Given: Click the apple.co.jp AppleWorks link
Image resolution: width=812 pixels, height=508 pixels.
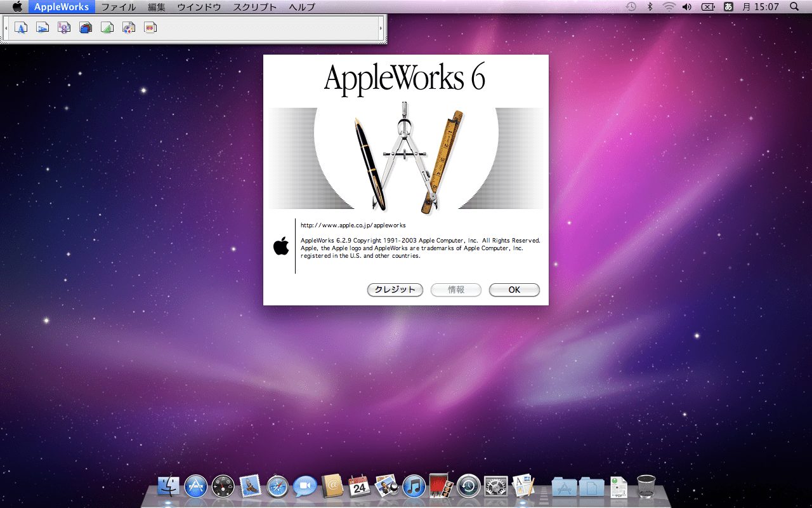Looking at the screenshot, I should pyautogui.click(x=353, y=225).
